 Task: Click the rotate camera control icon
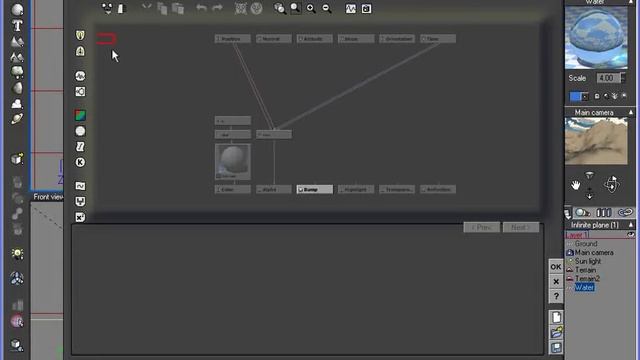(611, 184)
